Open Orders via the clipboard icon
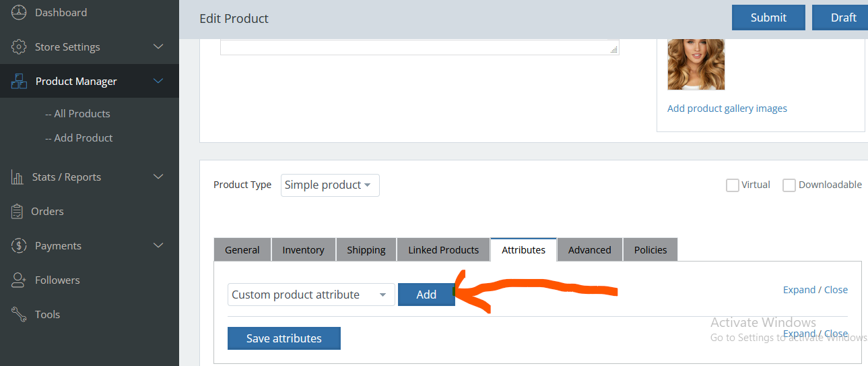Image resolution: width=868 pixels, height=366 pixels. (x=18, y=212)
